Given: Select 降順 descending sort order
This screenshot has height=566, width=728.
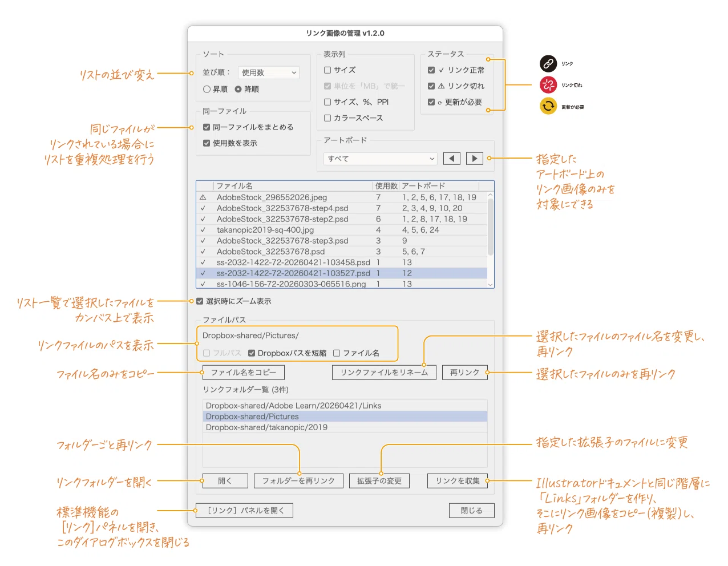Looking at the screenshot, I should pyautogui.click(x=238, y=89).
